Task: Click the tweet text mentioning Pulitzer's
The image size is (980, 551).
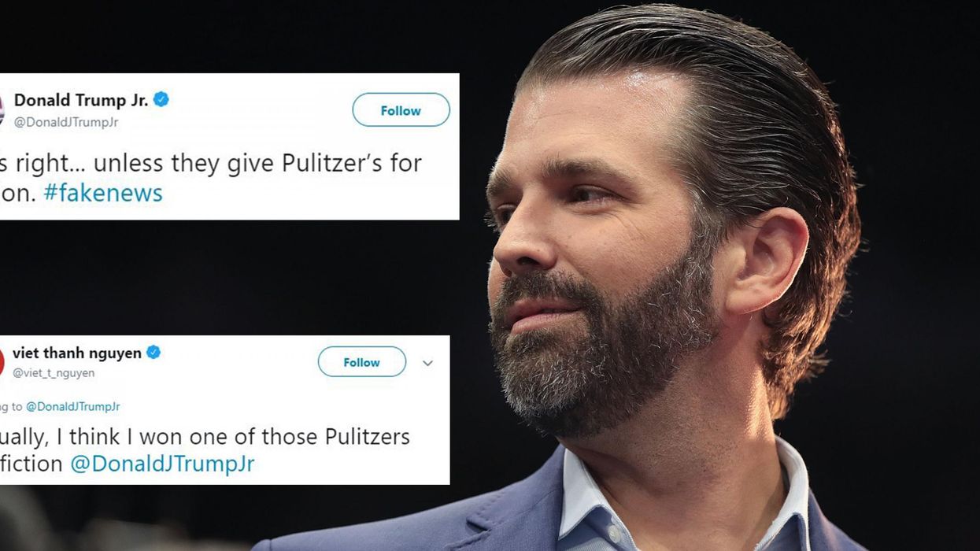Action: [x=213, y=163]
